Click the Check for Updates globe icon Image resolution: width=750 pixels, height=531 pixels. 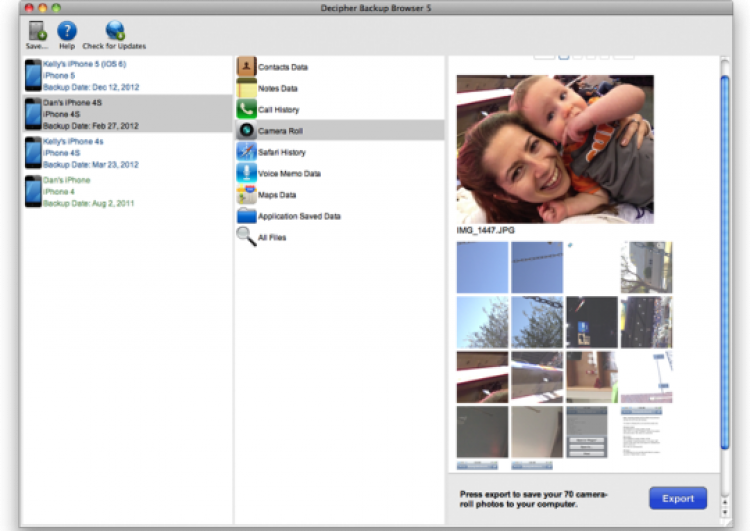(115, 31)
